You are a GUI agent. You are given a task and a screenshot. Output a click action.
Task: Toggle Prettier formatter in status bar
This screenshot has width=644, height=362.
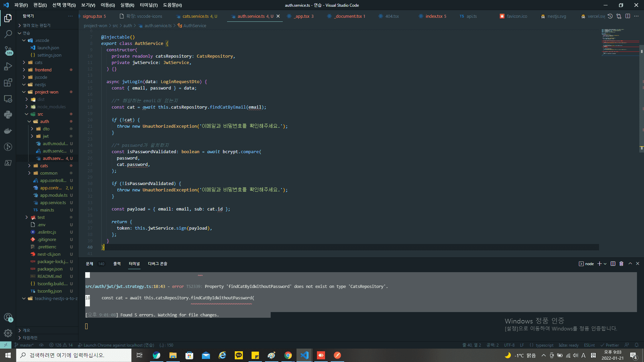point(609,345)
